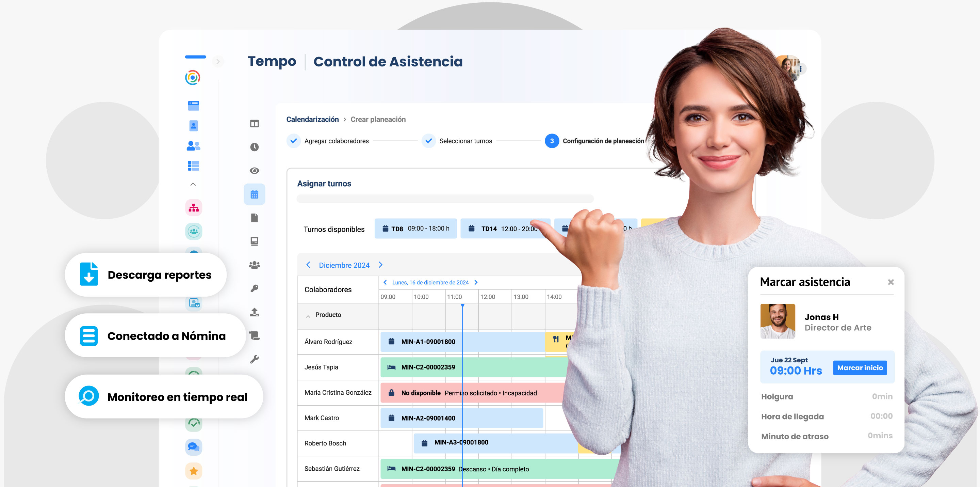Open the Lunes 16 de diciembre date link
This screenshot has height=487, width=980.
point(430,282)
